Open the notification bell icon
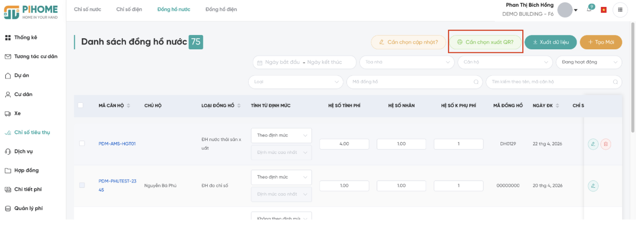Image resolution: width=644 pixels, height=244 pixels. (589, 10)
